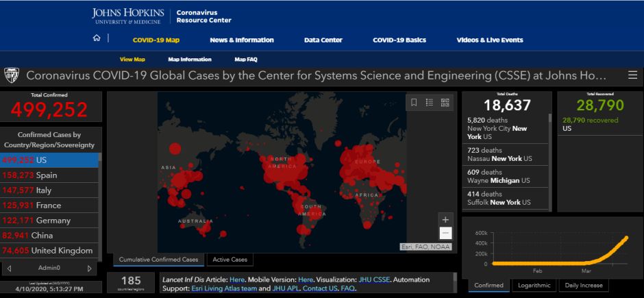The width and height of the screenshot is (644, 298).
Task: Select the Cumulative Confirmed Cases tab
Action: [159, 260]
